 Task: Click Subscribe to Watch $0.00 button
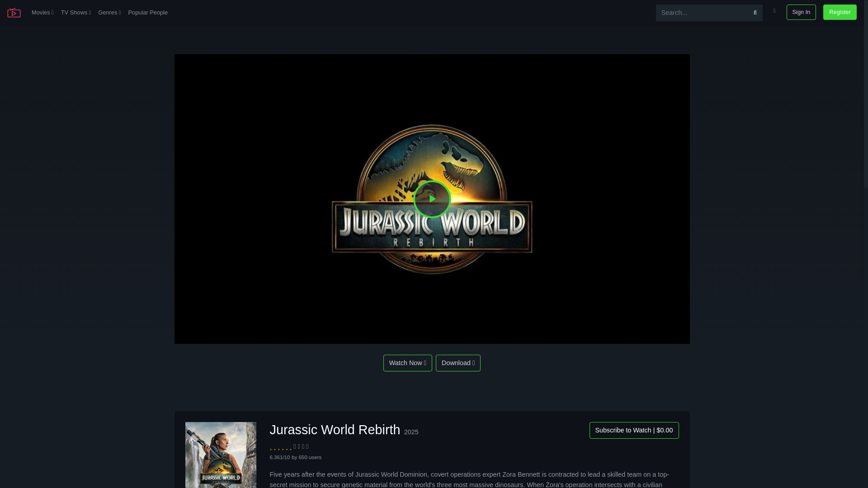(634, 430)
